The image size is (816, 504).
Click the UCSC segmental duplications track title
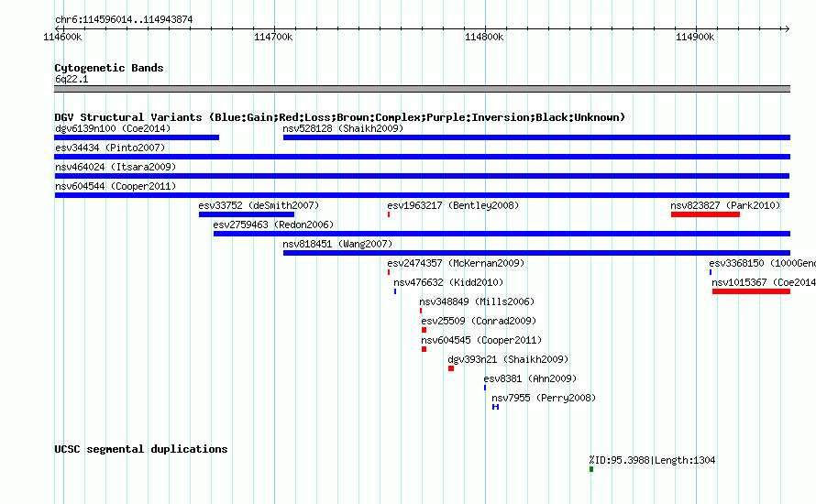(141, 449)
